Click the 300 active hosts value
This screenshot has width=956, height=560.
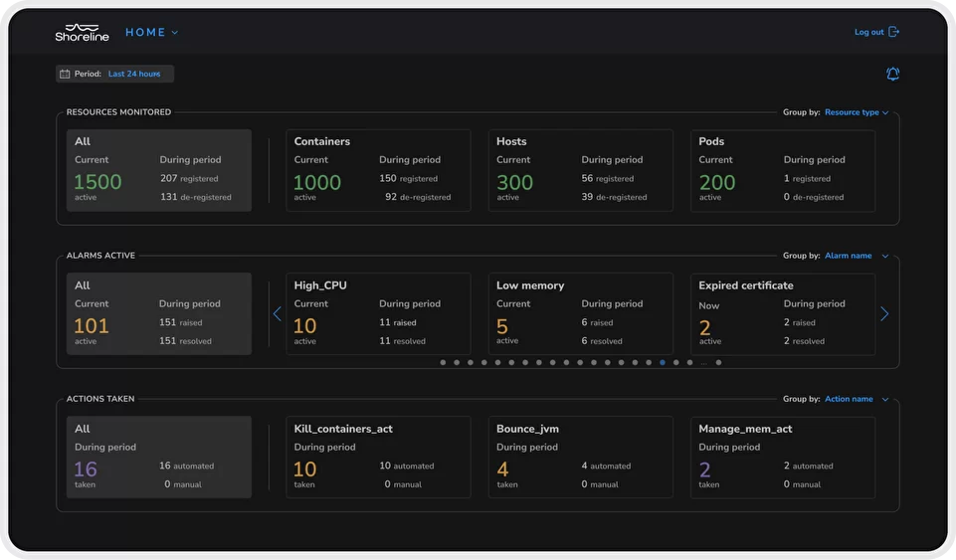514,182
